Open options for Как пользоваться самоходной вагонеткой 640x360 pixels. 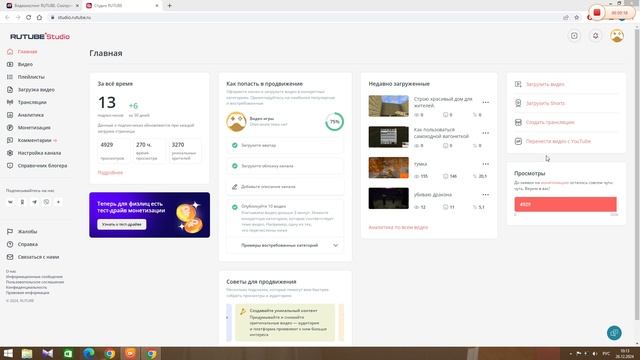pos(485,133)
